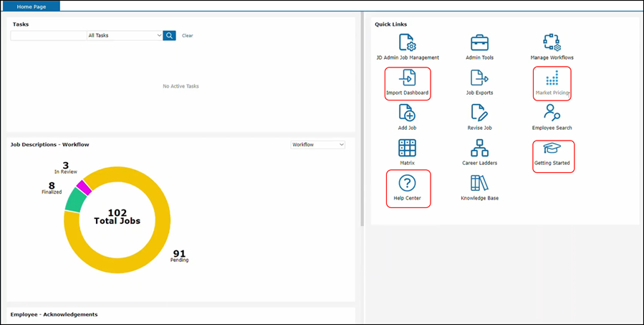
Task: Click the Clear link in Tasks
Action: tap(187, 36)
